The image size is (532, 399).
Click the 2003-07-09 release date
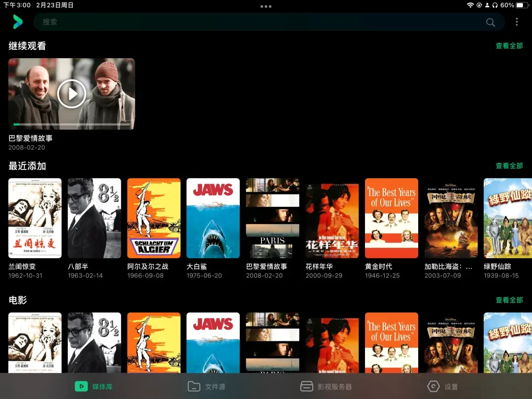[443, 276]
